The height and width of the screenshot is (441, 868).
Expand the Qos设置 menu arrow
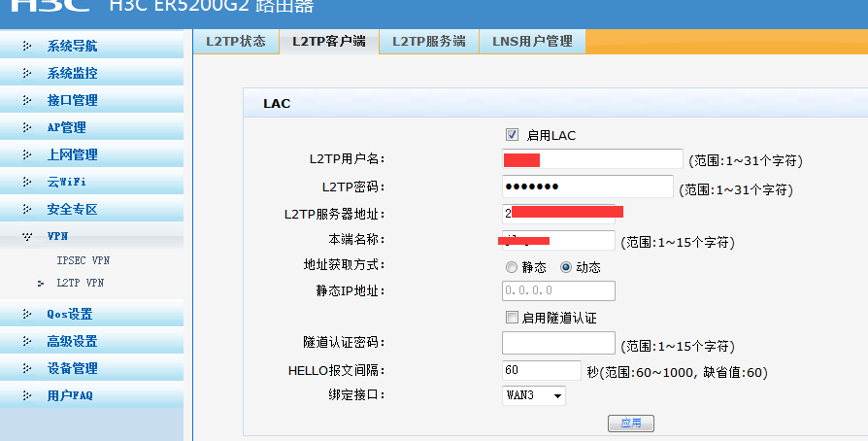26,314
